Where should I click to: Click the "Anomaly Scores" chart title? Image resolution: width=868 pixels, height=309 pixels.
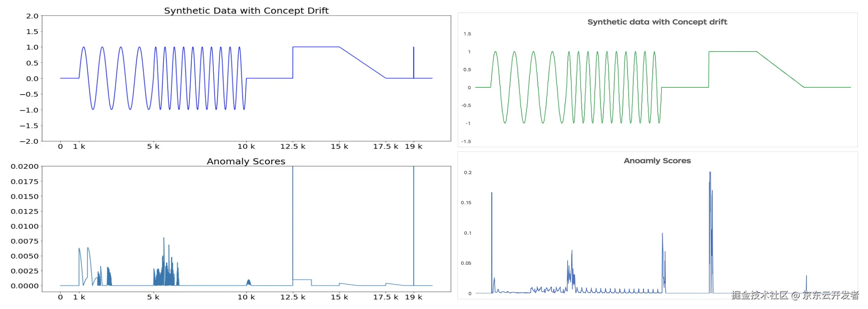click(246, 161)
